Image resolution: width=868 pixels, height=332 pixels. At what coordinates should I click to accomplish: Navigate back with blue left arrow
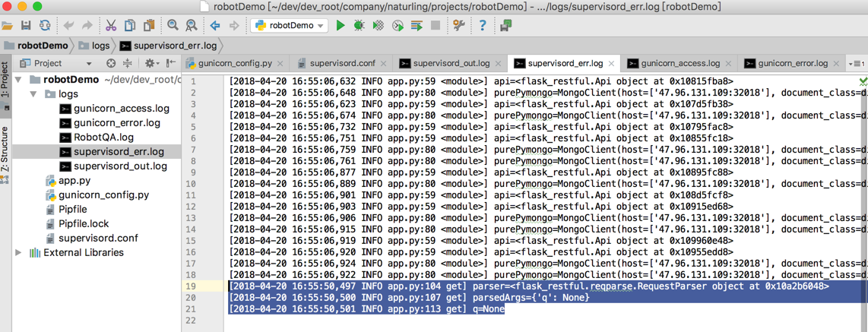pos(215,26)
